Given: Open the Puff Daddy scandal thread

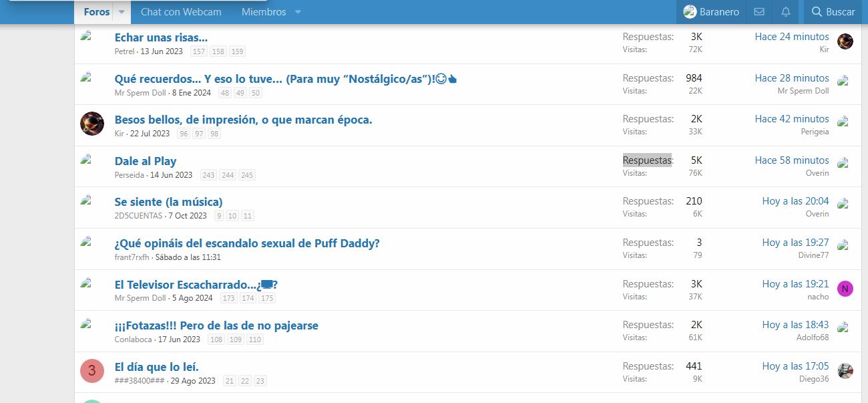Looking at the screenshot, I should pyautogui.click(x=247, y=243).
